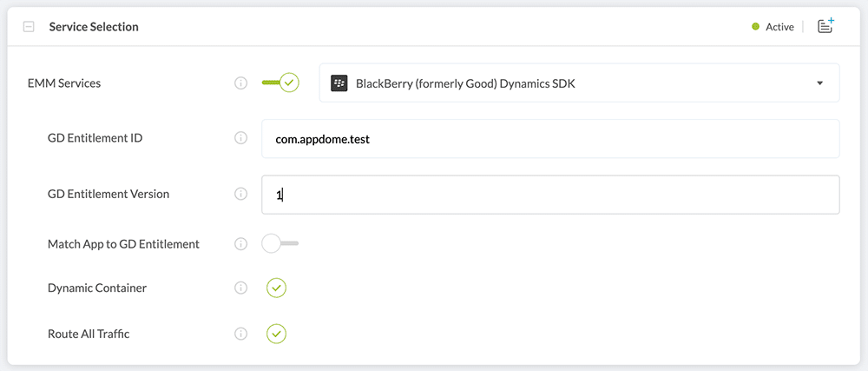Click the add notes icon in header

tap(825, 26)
